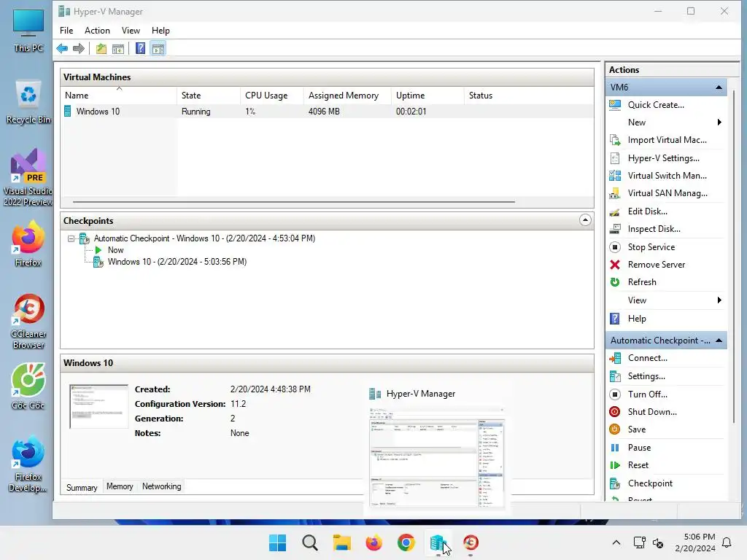Viewport: 747px width, 560px height.
Task: Switch to the Summary tab
Action: click(82, 487)
